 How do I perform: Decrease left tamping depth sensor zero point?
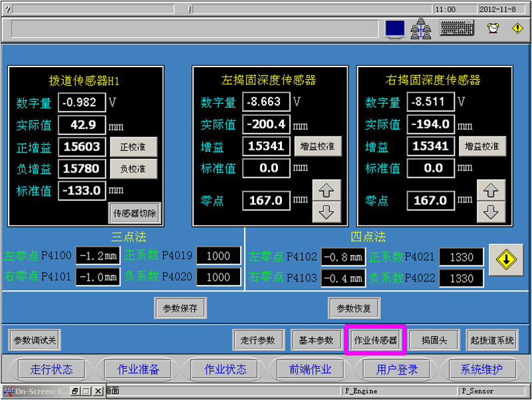(326, 212)
